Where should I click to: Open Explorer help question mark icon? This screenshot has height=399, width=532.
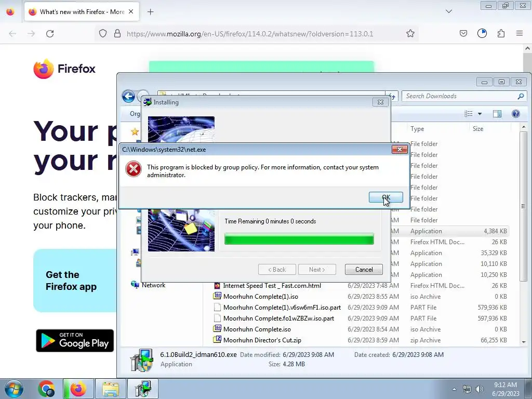point(516,114)
